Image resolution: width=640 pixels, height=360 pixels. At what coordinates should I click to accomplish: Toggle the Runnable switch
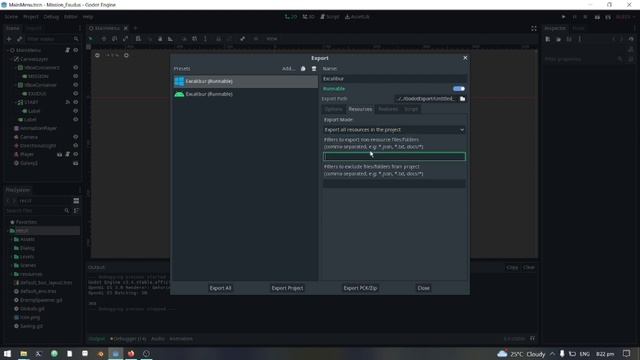(459, 89)
